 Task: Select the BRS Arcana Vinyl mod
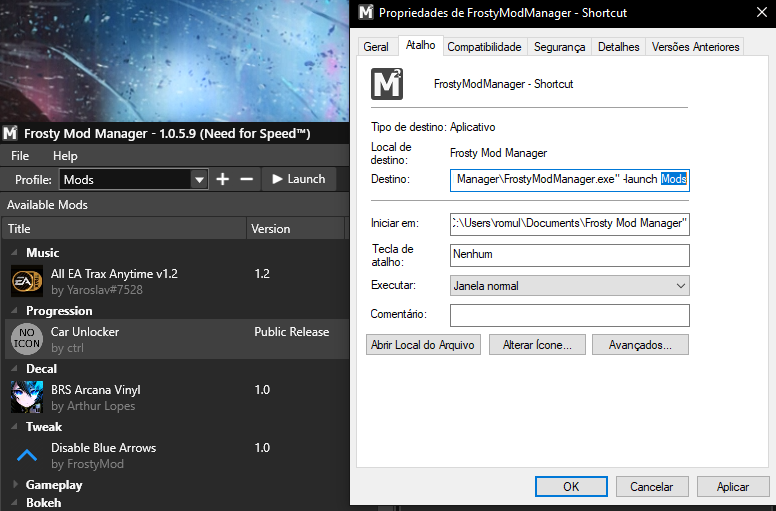[x=176, y=397]
